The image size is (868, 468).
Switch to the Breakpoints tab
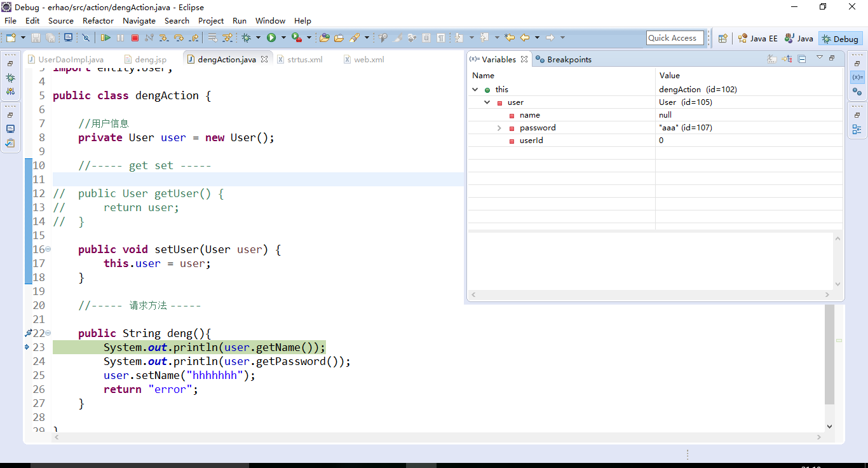(x=564, y=59)
